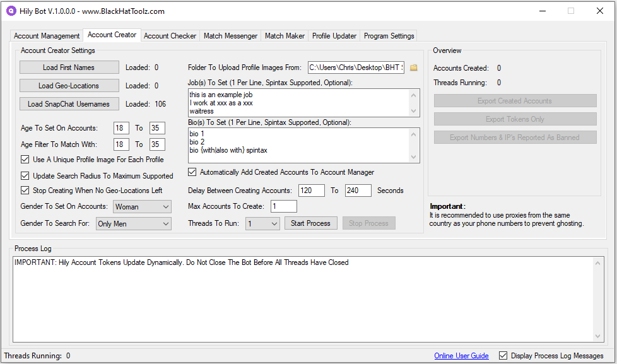The width and height of the screenshot is (617, 364).
Task: Open the Account Checker tab
Action: coord(170,36)
